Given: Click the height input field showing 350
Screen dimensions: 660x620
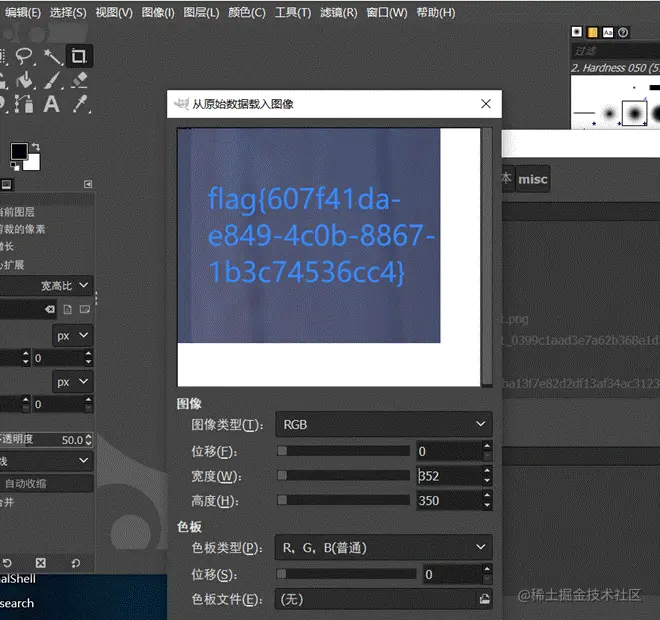Looking at the screenshot, I should tap(449, 500).
